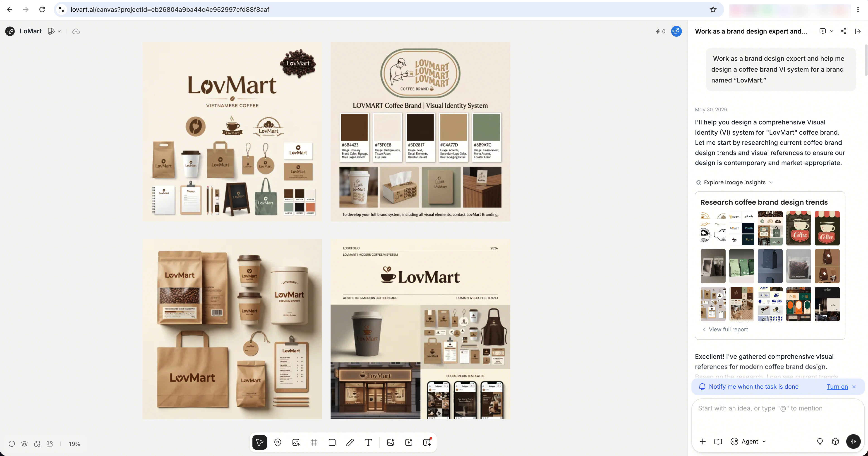Image resolution: width=868 pixels, height=456 pixels.
Task: Toggle the lightbulb thinking option
Action: coord(820,441)
